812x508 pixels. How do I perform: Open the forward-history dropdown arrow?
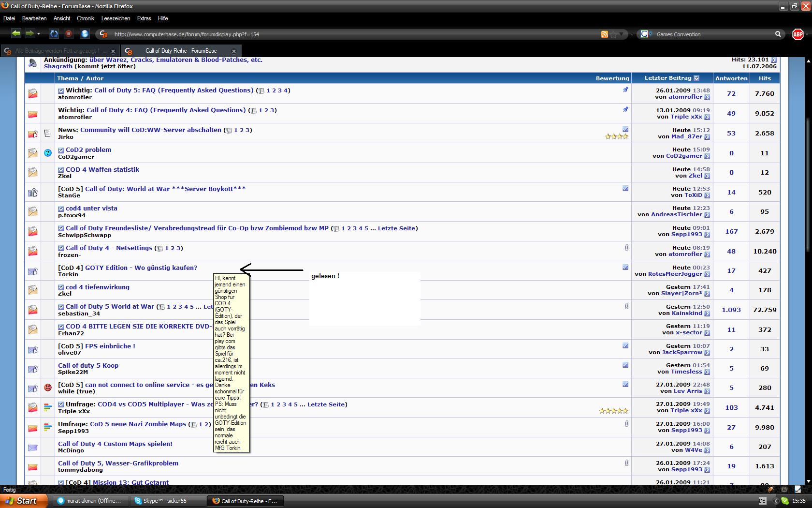[x=39, y=34]
